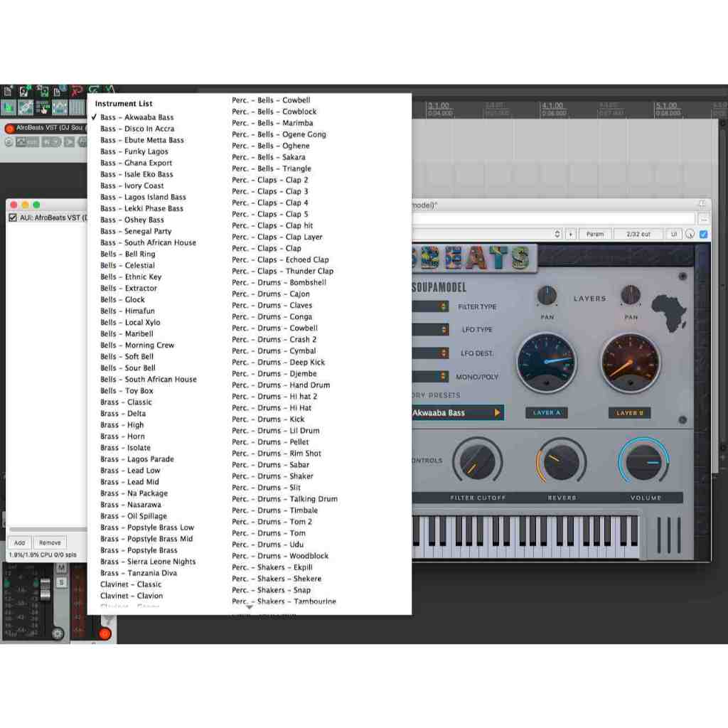Select the LAYER A button
This screenshot has height=728, width=728.
[x=547, y=413]
